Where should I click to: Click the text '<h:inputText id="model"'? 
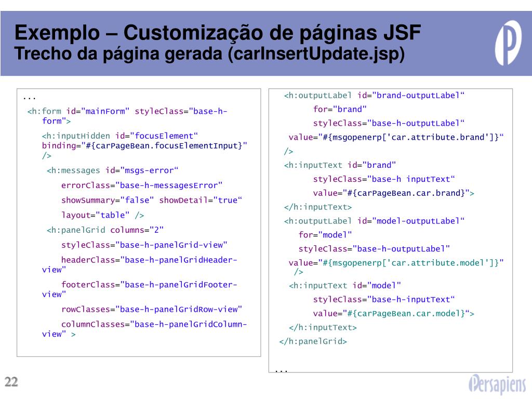click(x=345, y=286)
